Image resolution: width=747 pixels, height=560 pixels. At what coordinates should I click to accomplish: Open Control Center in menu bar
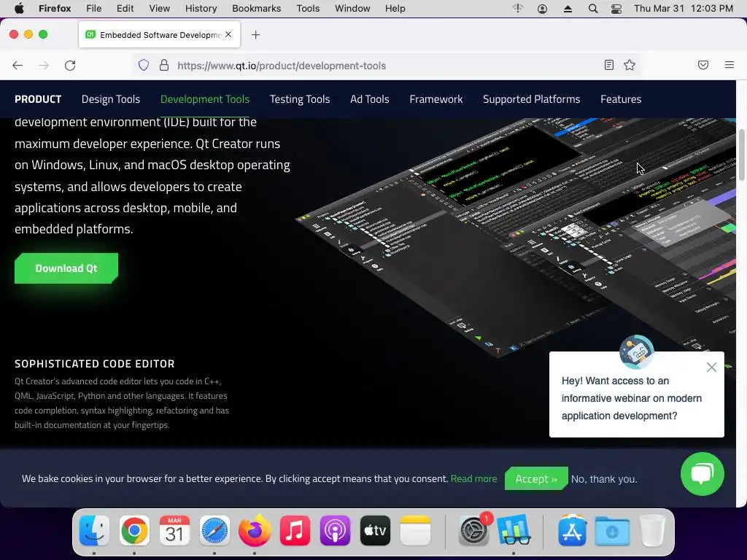616,9
